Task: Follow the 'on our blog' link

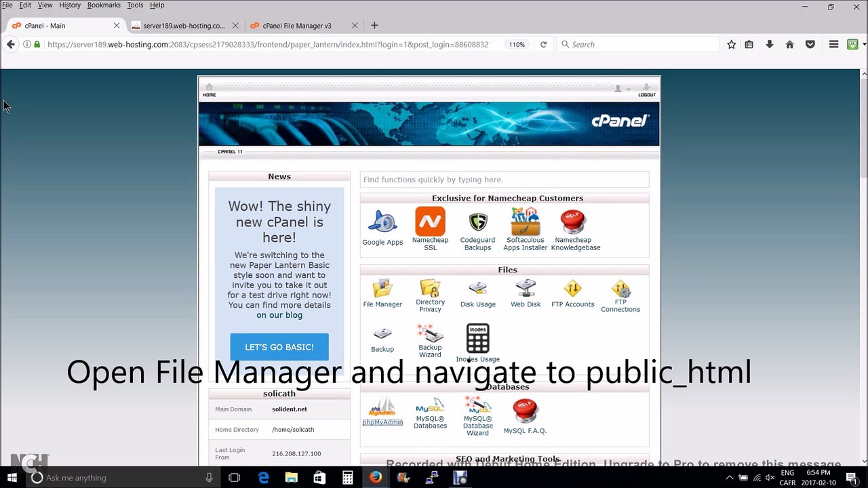Action: [279, 315]
